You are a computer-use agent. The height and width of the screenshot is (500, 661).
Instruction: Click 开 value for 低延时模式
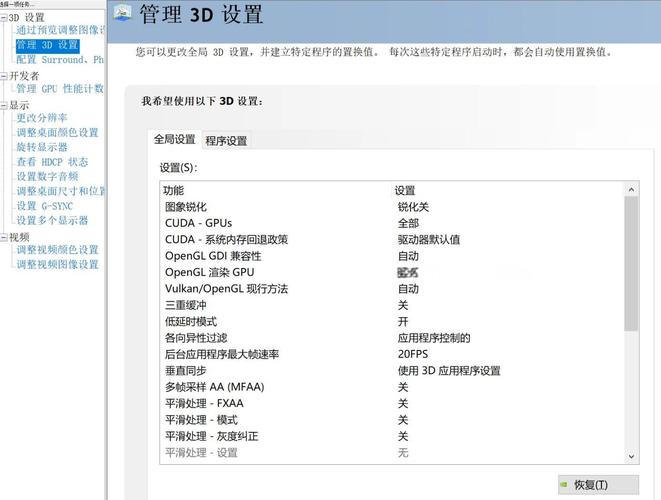pyautogui.click(x=403, y=322)
